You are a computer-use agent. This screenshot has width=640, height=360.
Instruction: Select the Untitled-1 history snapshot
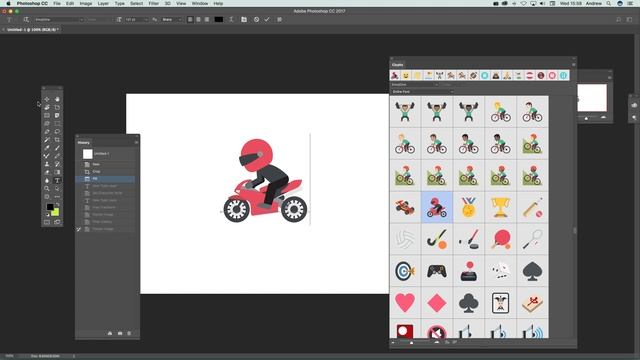pyautogui.click(x=105, y=154)
